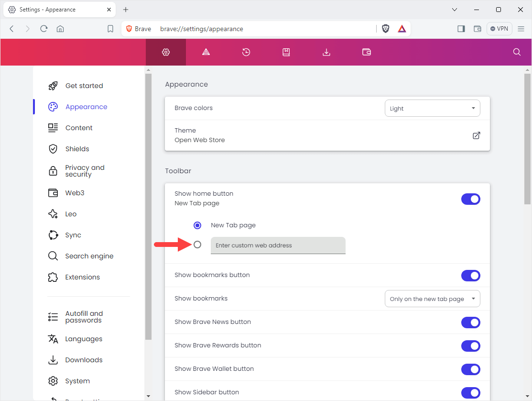
Task: Open Privacy and security settings
Action: (x=85, y=171)
